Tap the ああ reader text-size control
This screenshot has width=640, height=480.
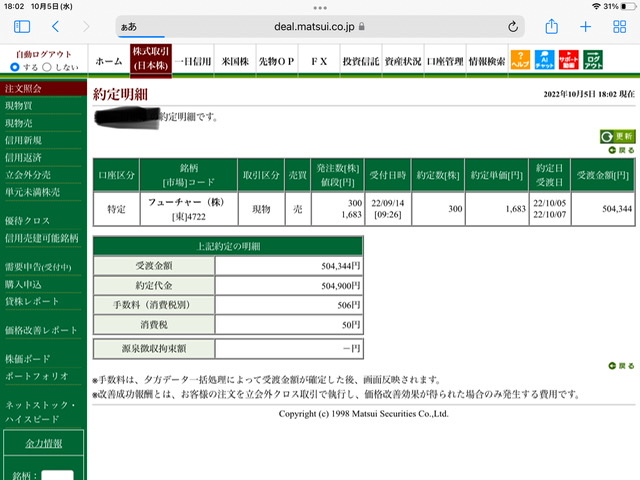pos(129,27)
